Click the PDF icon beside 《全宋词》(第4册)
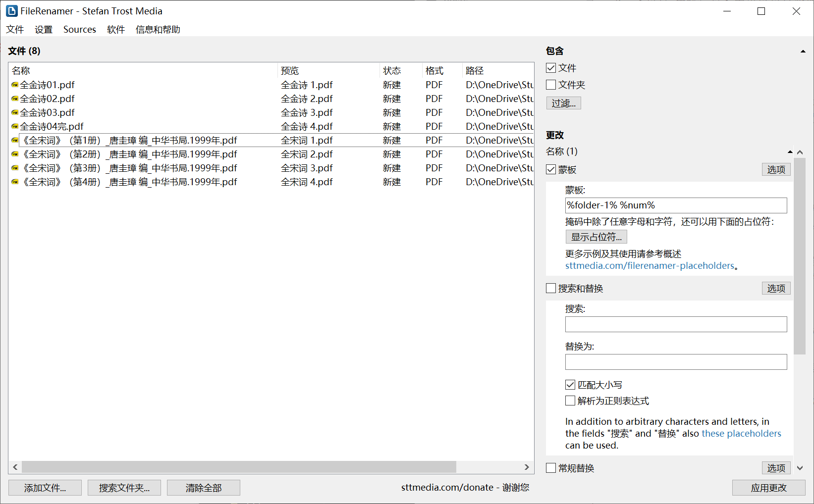The image size is (814, 504). pyautogui.click(x=15, y=182)
